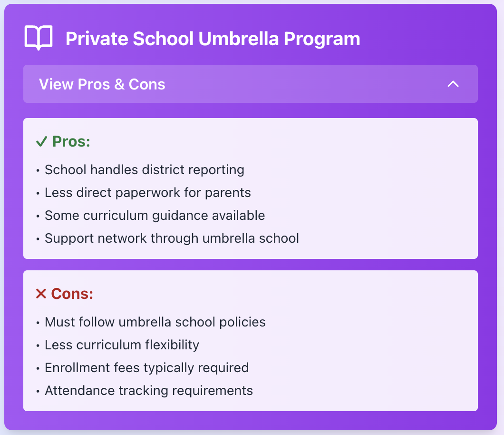Click the open book icon
This screenshot has height=435, width=504.
38,39
